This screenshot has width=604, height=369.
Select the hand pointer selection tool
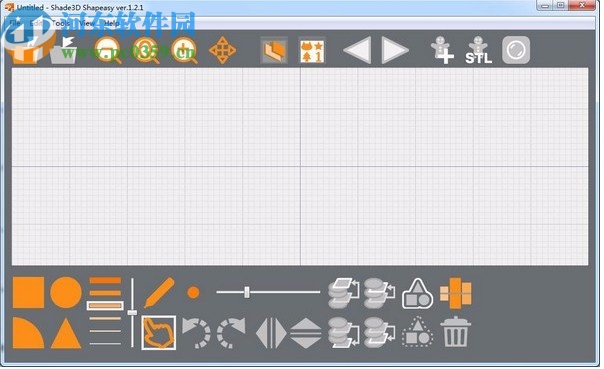(x=159, y=333)
